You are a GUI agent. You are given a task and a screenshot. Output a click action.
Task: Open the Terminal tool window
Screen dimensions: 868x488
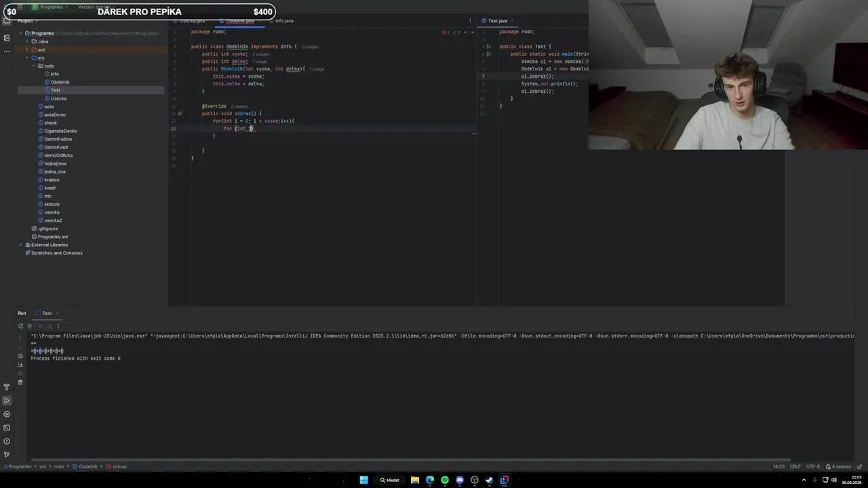[x=7, y=428]
